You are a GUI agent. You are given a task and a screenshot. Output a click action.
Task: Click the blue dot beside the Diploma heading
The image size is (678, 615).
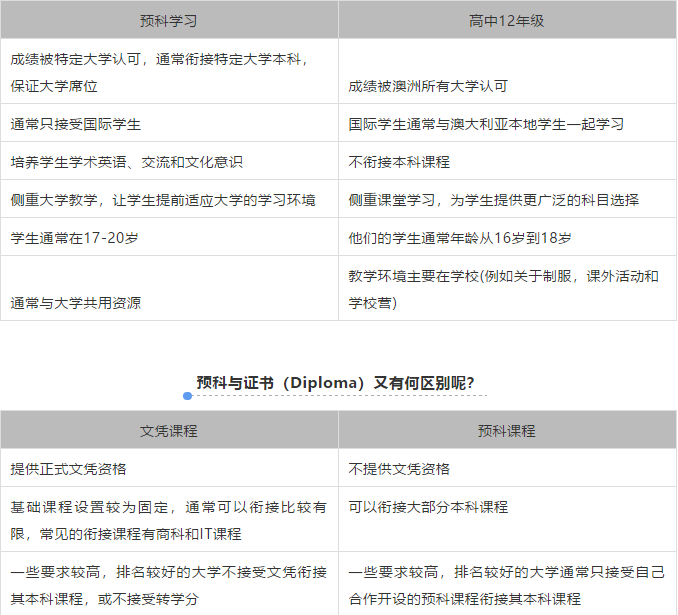click(x=188, y=395)
